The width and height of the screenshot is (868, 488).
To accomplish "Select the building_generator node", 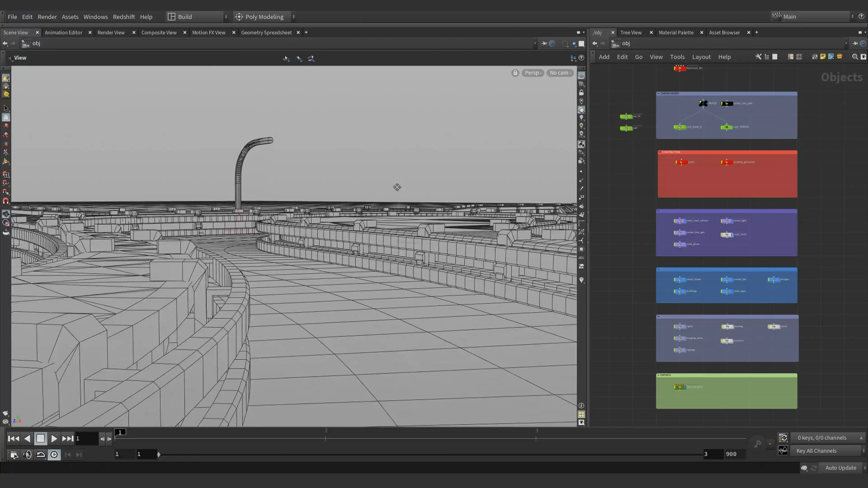I will pos(726,162).
